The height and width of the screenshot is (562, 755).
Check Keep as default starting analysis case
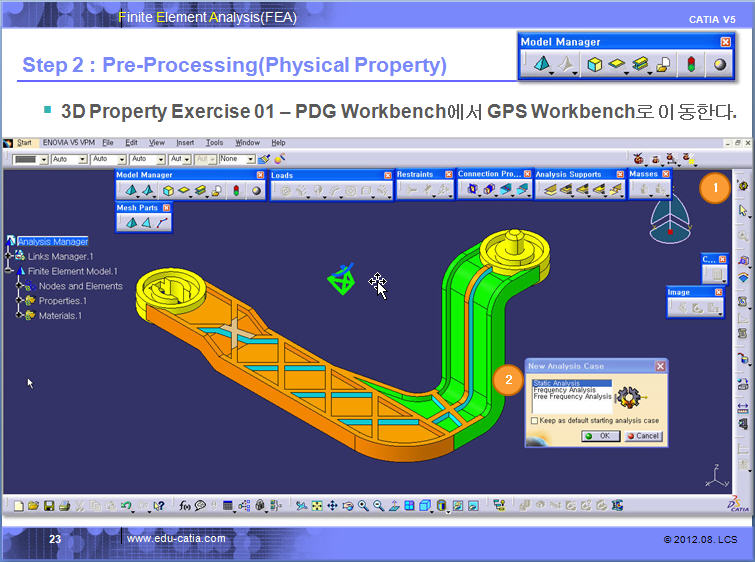tap(534, 420)
